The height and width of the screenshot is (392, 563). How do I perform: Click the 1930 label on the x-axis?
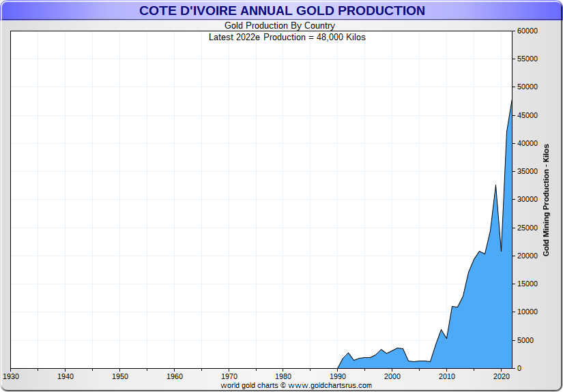point(11,376)
